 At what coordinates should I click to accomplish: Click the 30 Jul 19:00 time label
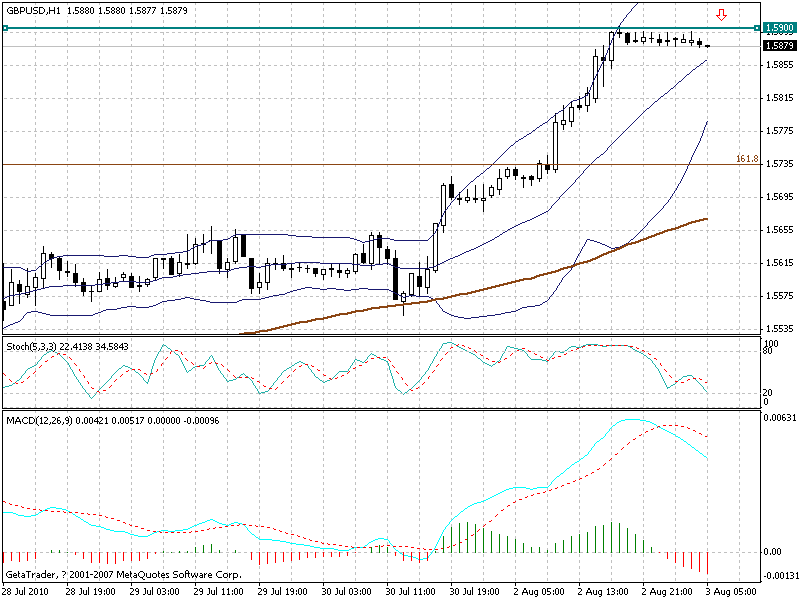(474, 592)
